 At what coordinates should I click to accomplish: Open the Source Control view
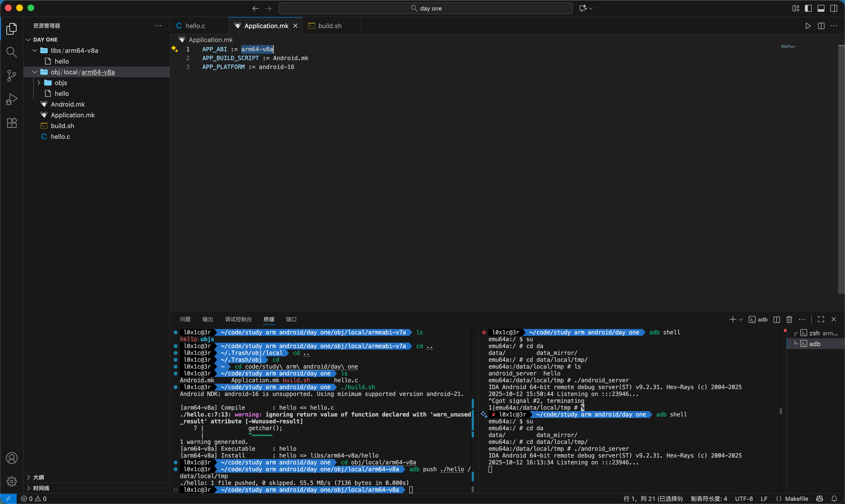[x=11, y=75]
